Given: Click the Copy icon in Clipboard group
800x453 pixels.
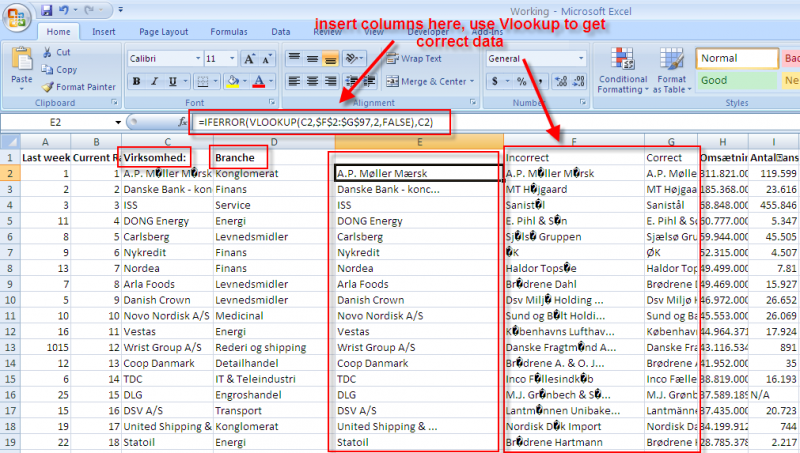Looking at the screenshot, I should pos(48,70).
